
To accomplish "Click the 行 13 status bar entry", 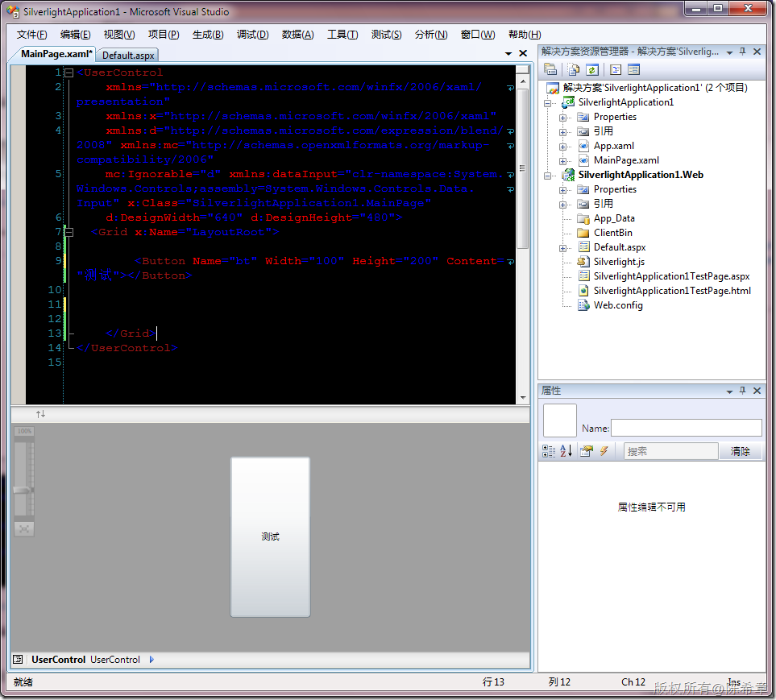I will click(x=493, y=681).
